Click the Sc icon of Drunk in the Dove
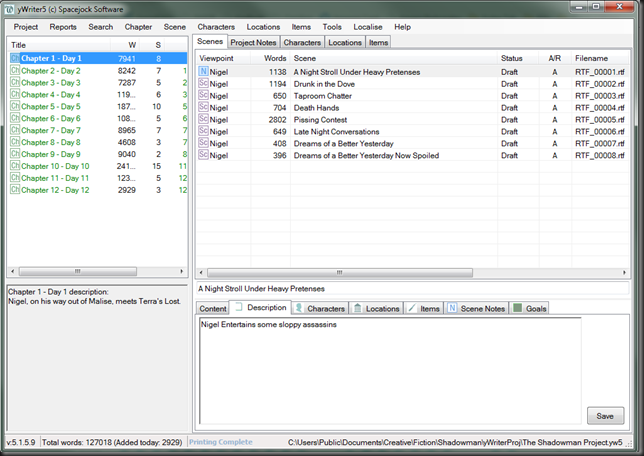Screen dimensions: 644x456 pyautogui.click(x=203, y=83)
